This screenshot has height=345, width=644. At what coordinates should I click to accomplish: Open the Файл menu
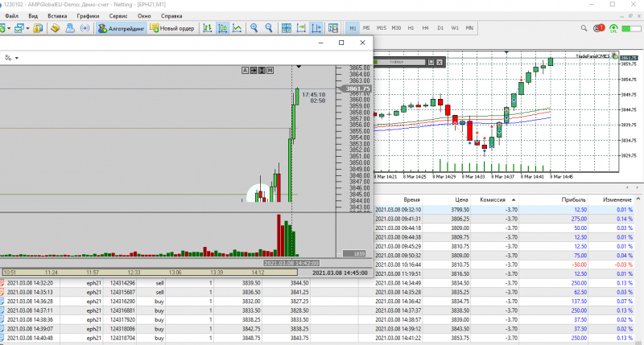(x=11, y=16)
